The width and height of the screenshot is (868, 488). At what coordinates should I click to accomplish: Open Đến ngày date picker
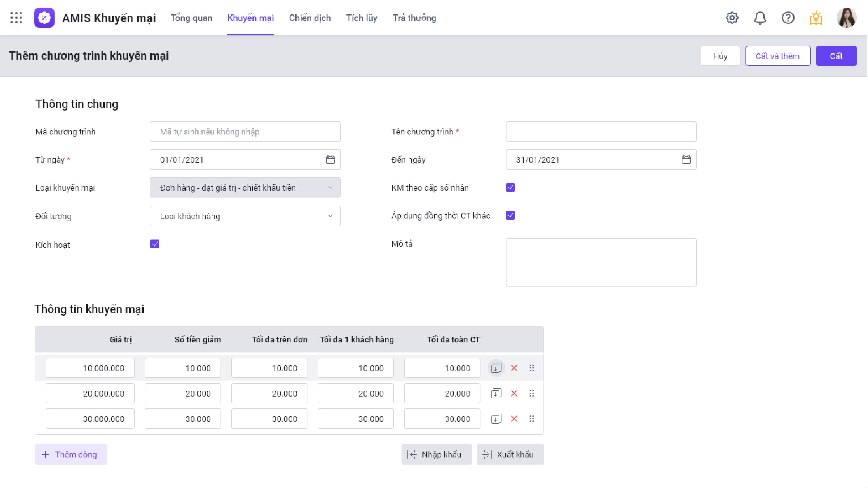[x=686, y=159]
